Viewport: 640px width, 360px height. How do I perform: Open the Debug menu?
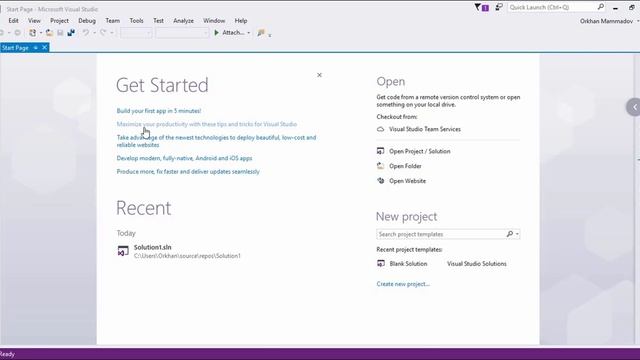[87, 20]
